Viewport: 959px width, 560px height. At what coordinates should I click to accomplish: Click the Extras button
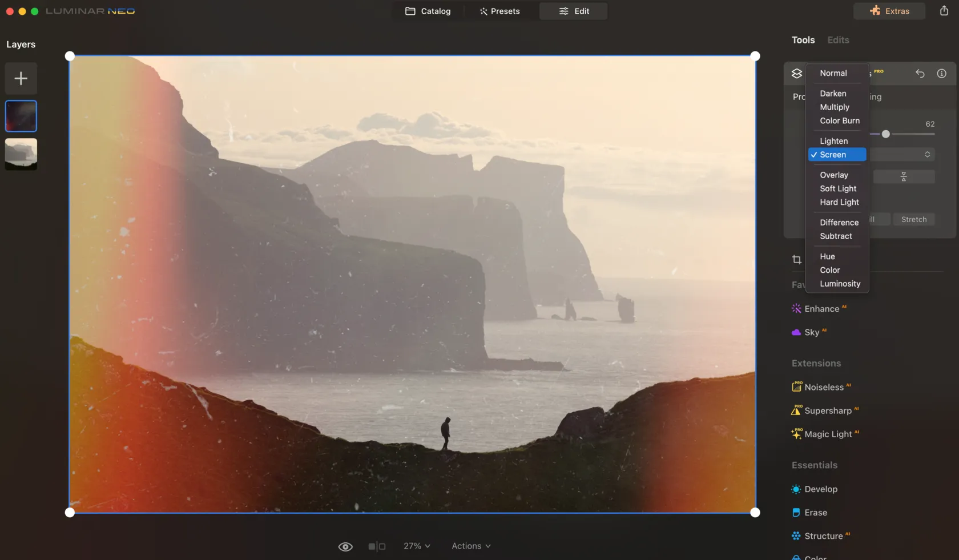pos(889,11)
